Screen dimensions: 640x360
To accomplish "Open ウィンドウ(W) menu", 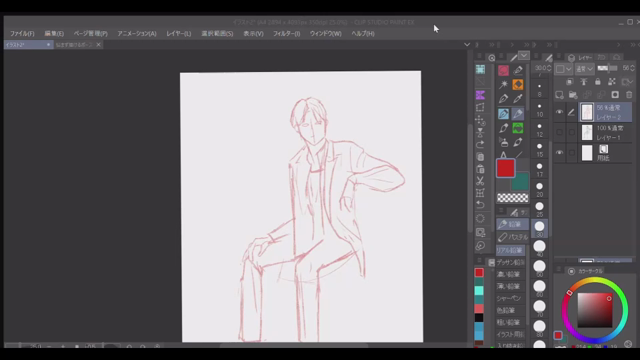I will 325,33.
